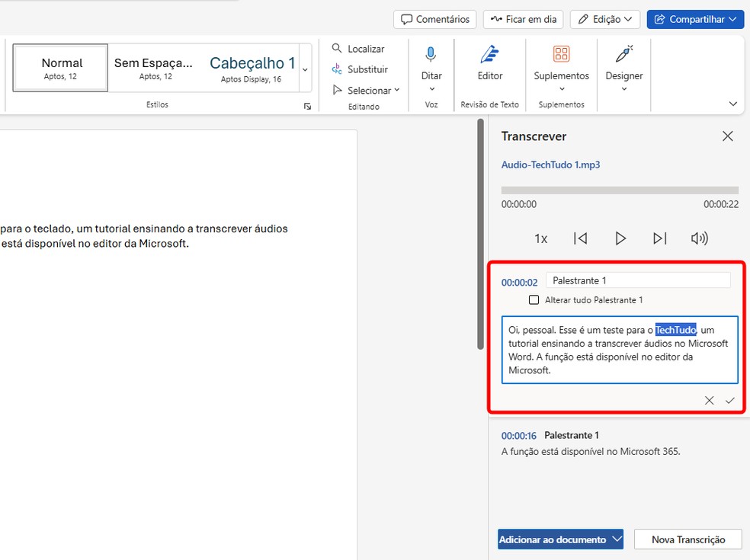This screenshot has height=560, width=750.
Task: Click the Ficar em dia button
Action: point(524,19)
